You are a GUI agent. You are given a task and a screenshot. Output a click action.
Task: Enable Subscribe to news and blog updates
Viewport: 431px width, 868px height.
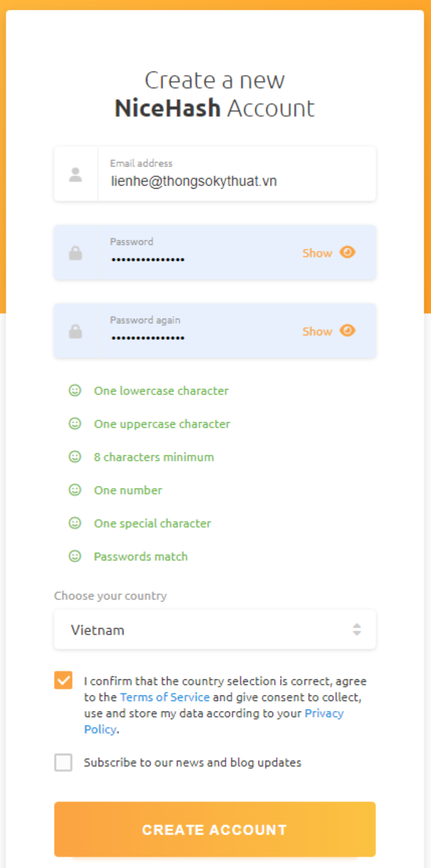pyautogui.click(x=63, y=762)
